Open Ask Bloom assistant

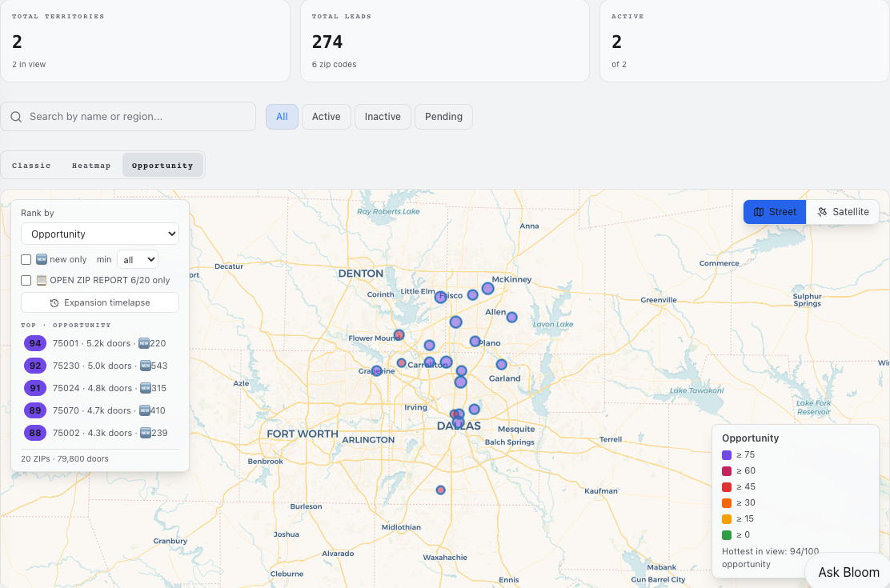848,572
